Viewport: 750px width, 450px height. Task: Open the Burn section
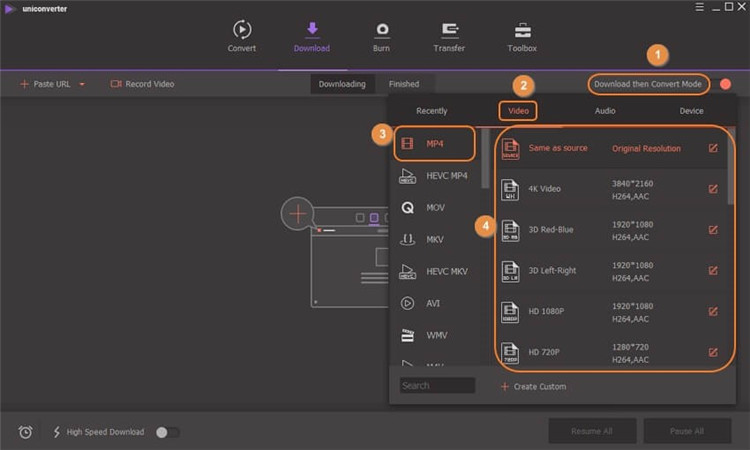381,36
